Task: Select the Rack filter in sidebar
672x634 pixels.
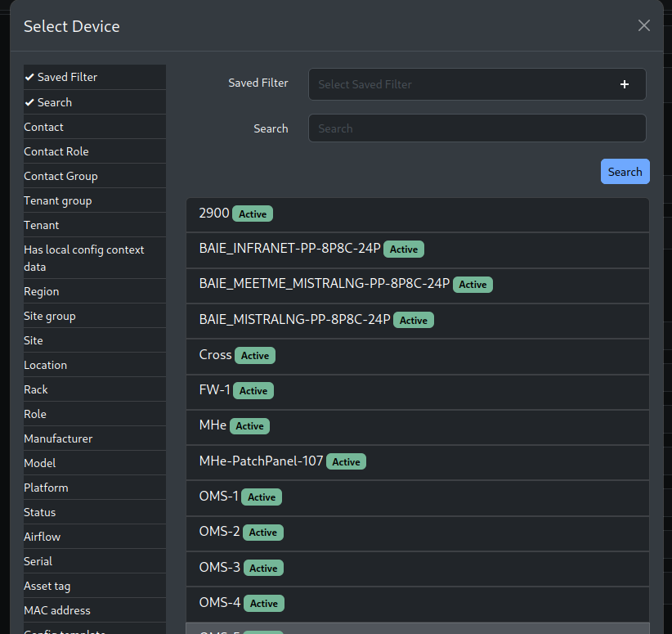Action: [36, 389]
